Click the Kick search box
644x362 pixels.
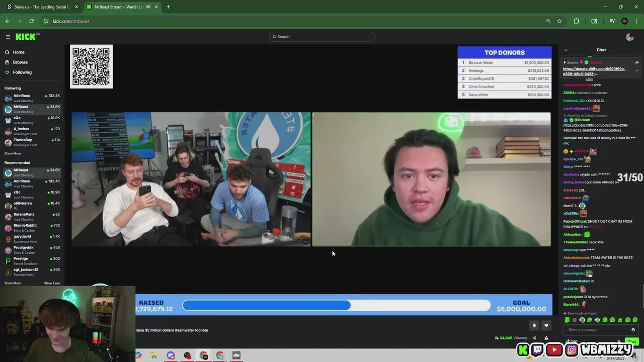322,37
